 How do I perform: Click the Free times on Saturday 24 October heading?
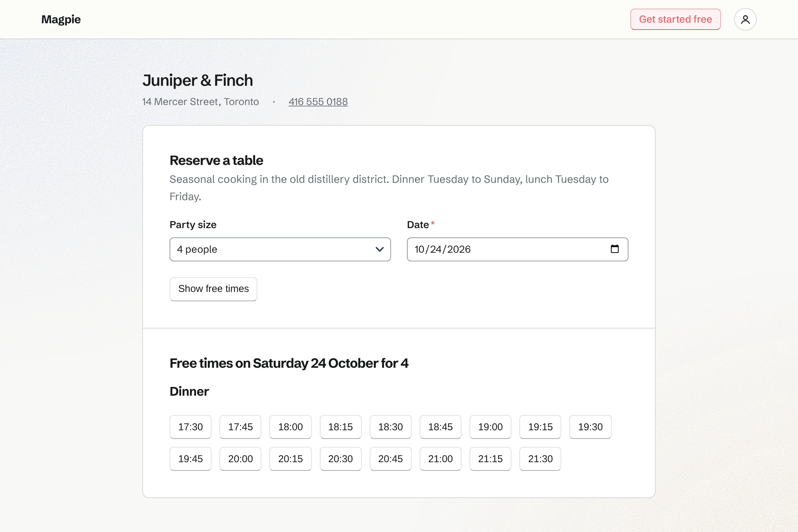289,363
